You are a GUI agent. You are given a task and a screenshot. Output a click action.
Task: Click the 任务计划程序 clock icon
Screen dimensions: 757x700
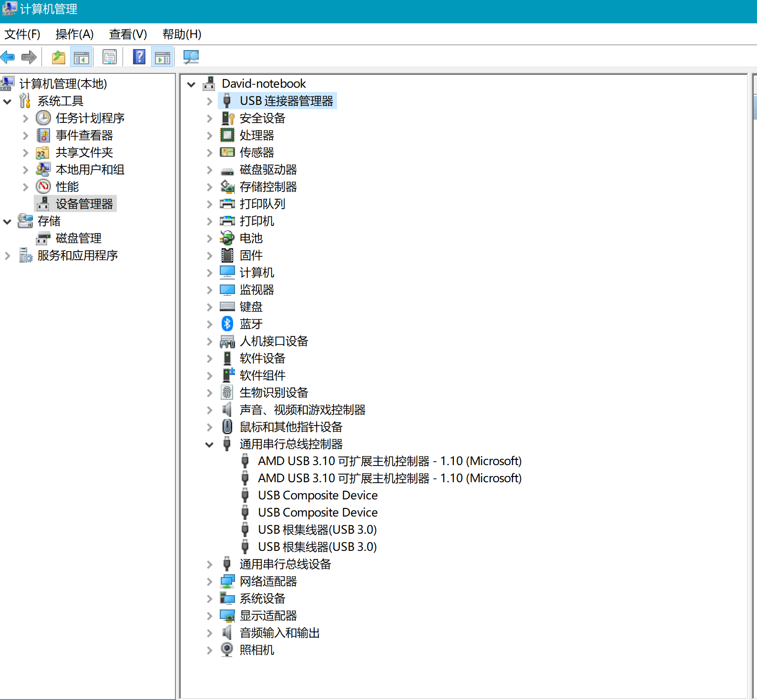[x=43, y=118]
